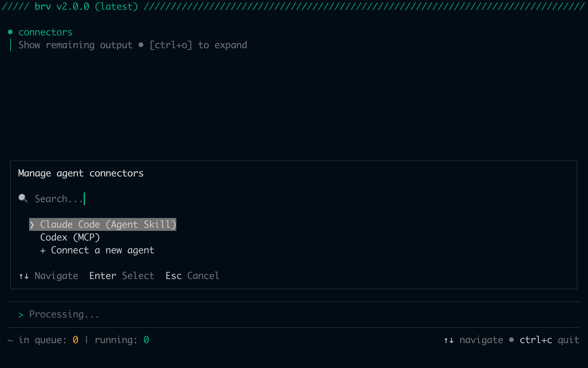Click the ctrl+o expand hint

click(x=171, y=44)
